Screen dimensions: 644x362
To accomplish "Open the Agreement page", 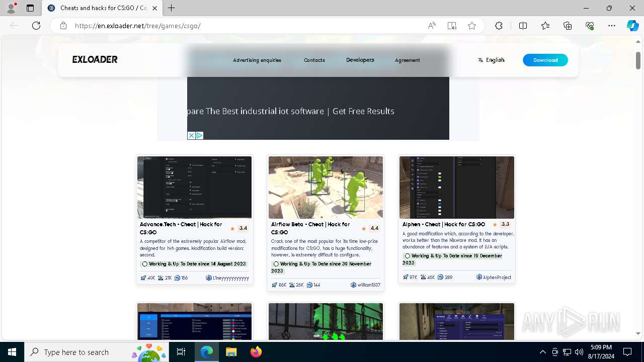I will tap(408, 60).
